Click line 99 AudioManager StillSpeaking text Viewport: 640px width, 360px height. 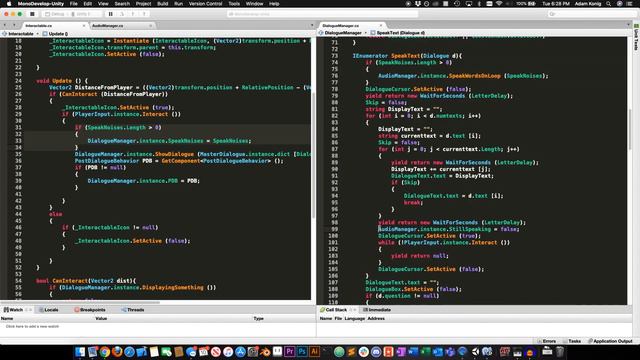click(x=449, y=229)
